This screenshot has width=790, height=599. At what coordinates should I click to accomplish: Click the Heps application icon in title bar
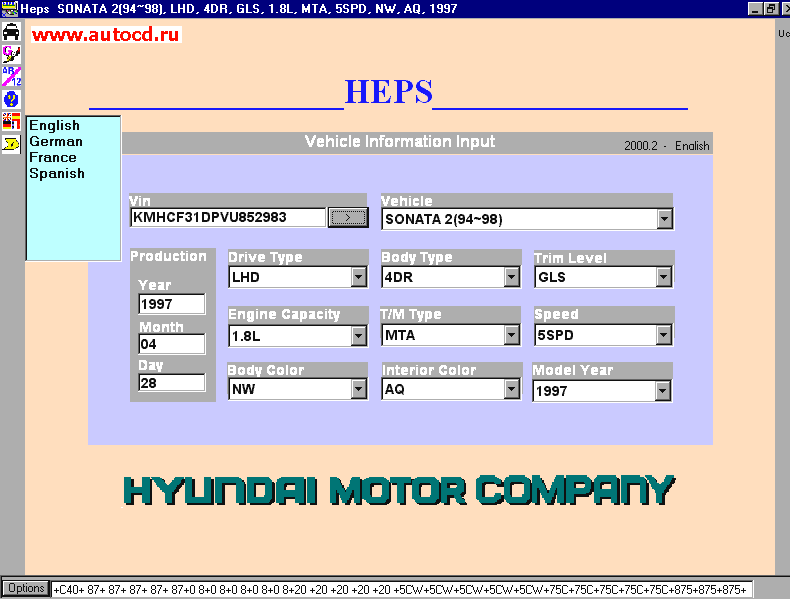[x=10, y=9]
